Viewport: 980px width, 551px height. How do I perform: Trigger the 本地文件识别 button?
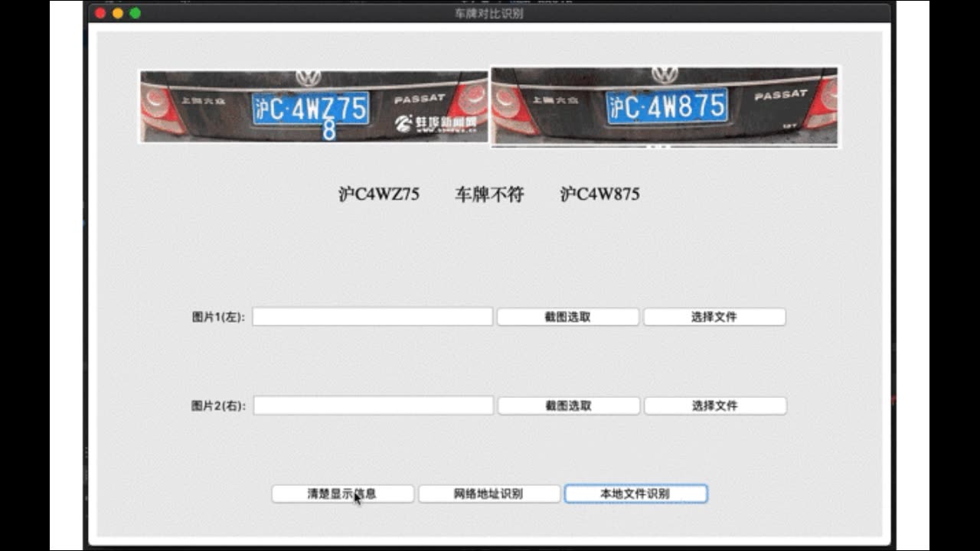click(x=635, y=493)
